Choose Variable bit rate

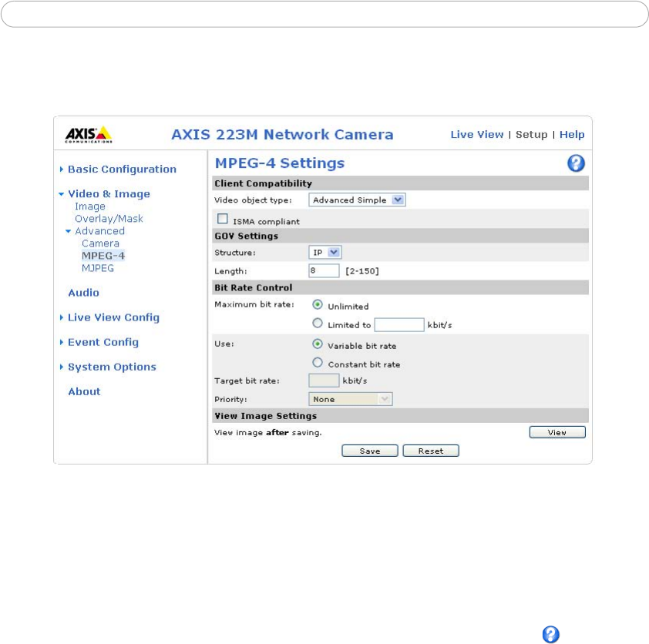point(318,344)
